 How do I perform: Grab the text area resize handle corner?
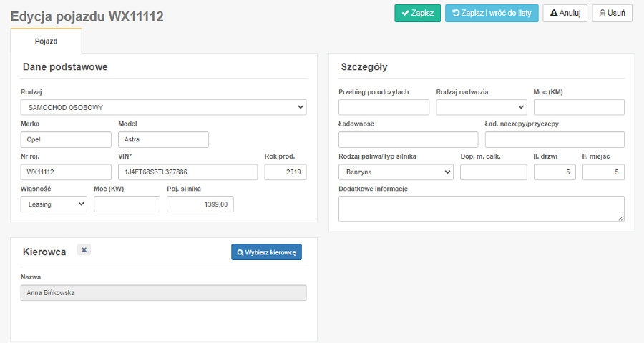[x=621, y=218]
